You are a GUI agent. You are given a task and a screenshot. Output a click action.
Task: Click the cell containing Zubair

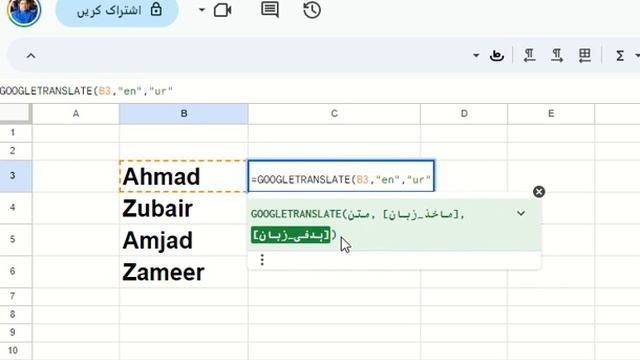coord(184,208)
